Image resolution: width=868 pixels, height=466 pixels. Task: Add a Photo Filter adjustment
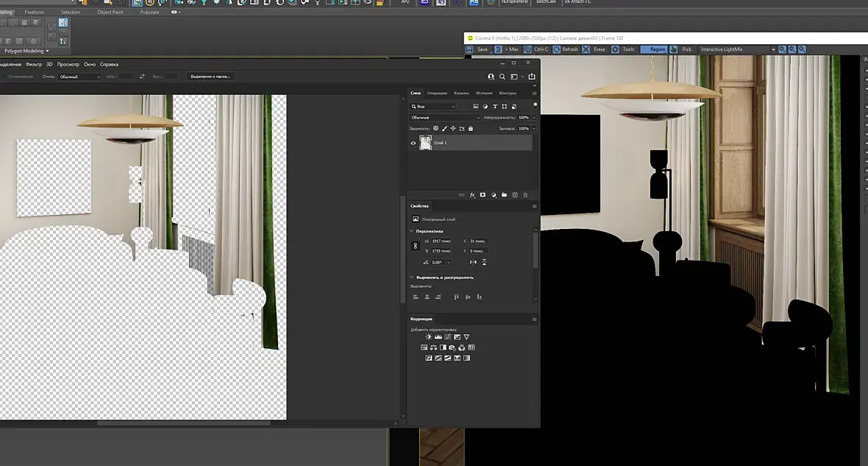[x=452, y=347]
